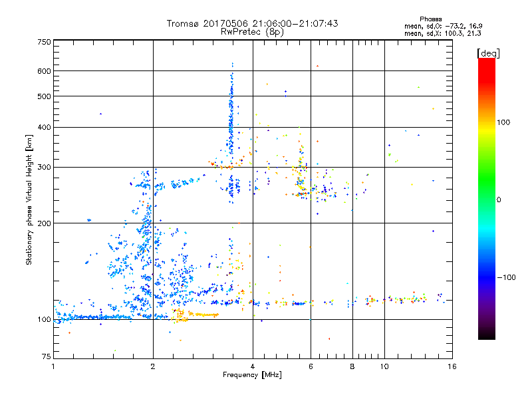
Task: Click the phase colorbar
Action: click(487, 199)
